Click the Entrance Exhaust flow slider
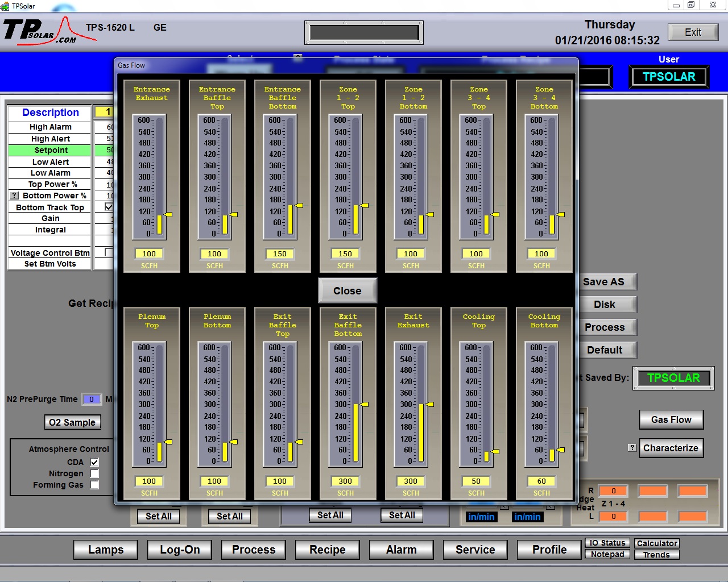Viewport: 728px width, 582px height. (x=160, y=177)
